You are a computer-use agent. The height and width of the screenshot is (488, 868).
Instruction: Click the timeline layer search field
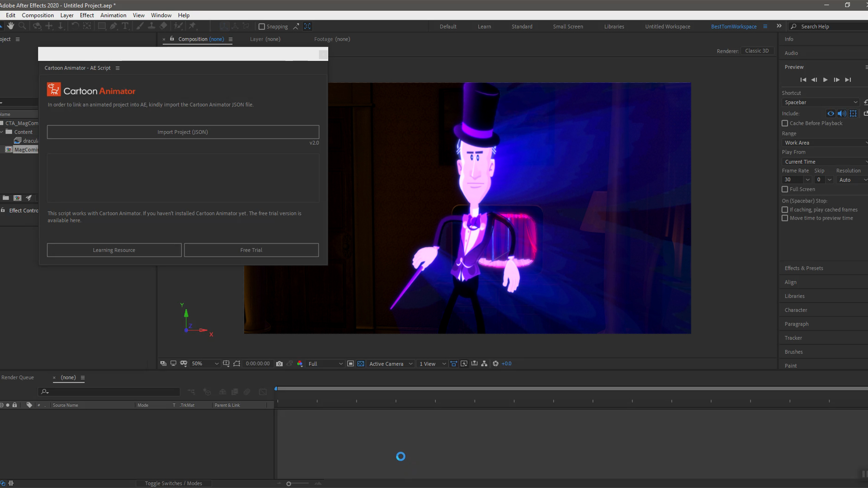(x=109, y=392)
